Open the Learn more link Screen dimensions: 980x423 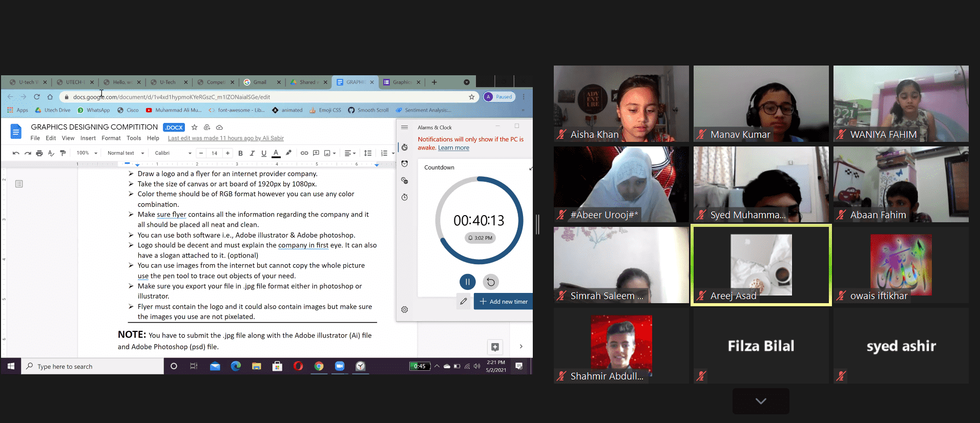tap(453, 148)
